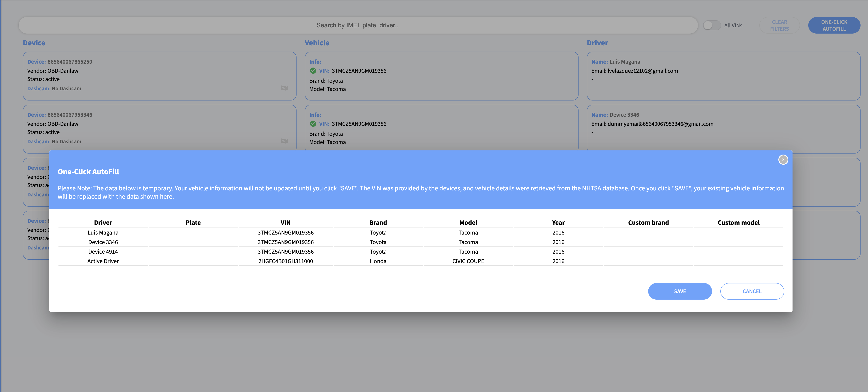Viewport: 868px width, 392px height.
Task: Select the Brand column header
Action: [378, 223]
